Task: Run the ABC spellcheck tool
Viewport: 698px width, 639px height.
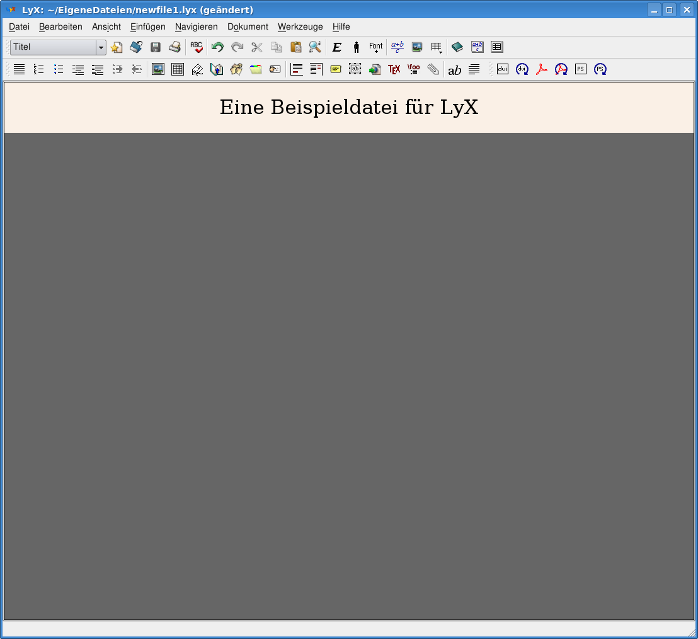Action: [x=196, y=47]
